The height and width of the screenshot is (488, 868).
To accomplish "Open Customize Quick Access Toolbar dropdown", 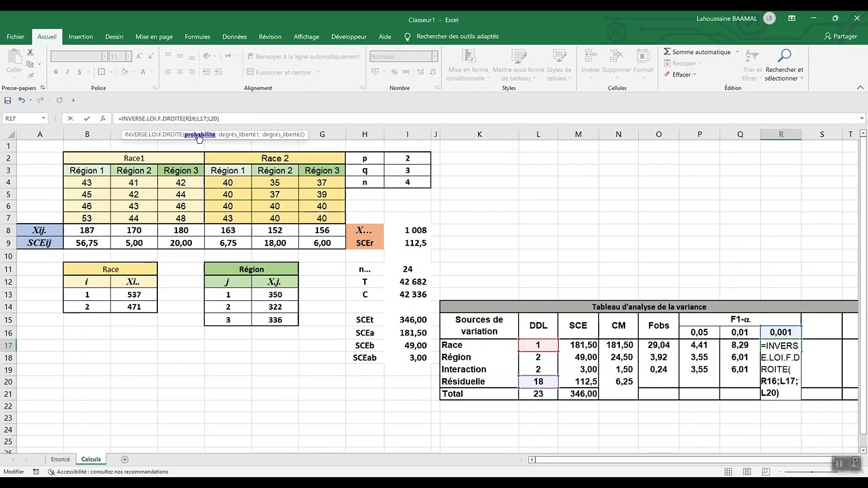I will pos(73,100).
